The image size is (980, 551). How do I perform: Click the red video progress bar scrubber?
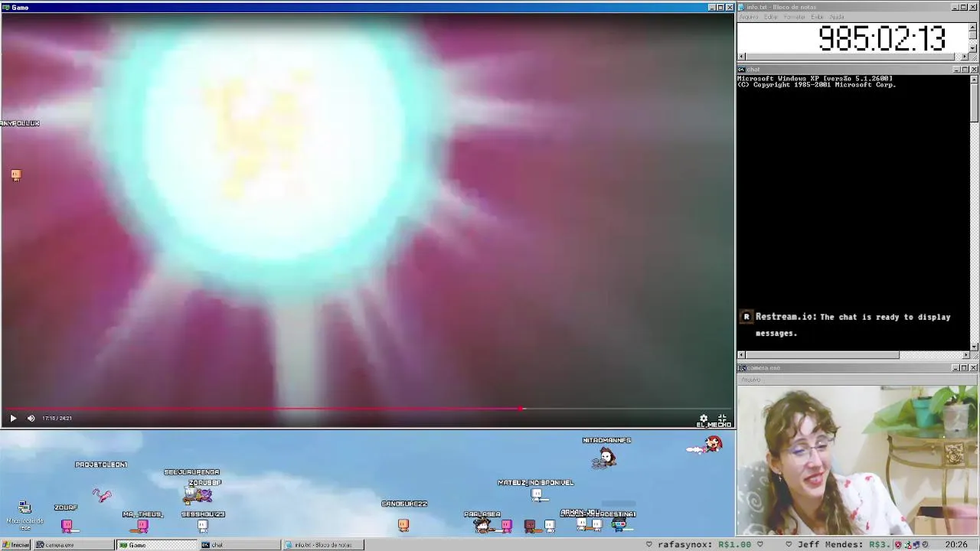(521, 409)
